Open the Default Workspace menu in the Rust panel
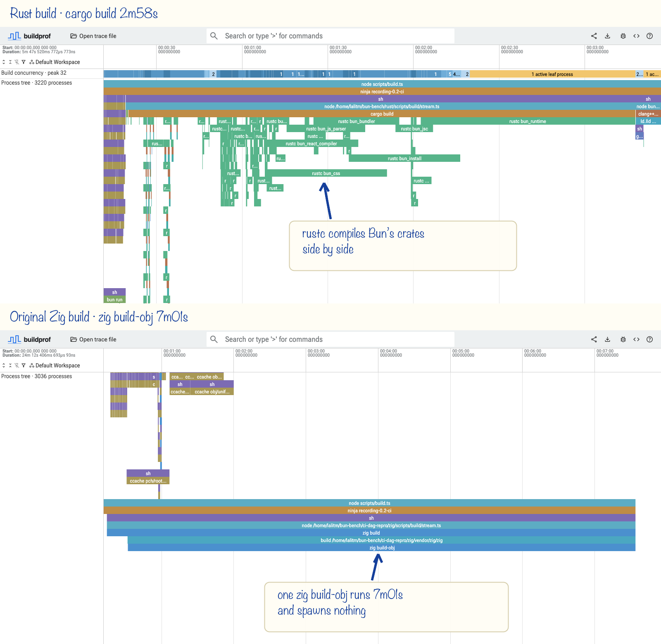Image resolution: width=661 pixels, height=644 pixels. (55, 62)
